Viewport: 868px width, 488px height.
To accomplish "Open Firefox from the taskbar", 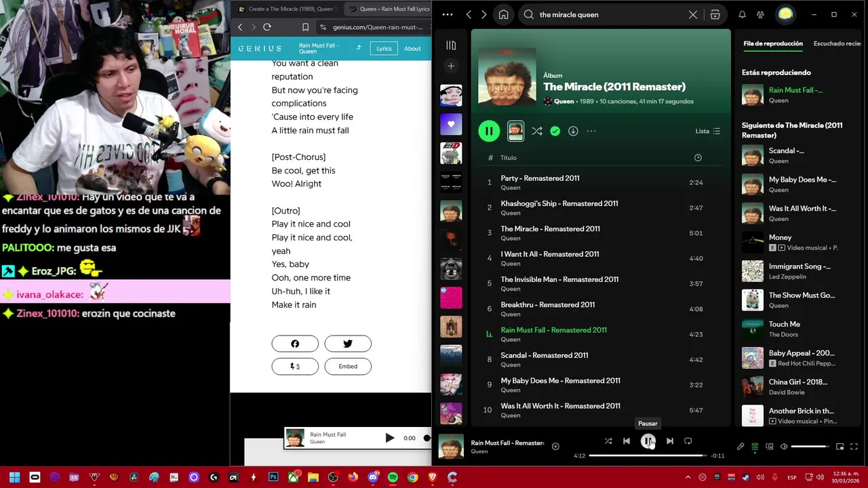I will [353, 477].
